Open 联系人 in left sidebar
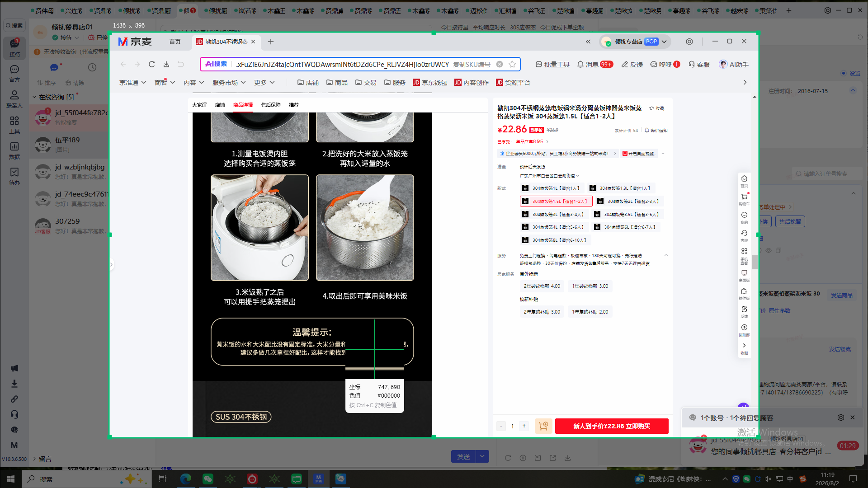Image resolution: width=868 pixels, height=488 pixels. tap(14, 99)
